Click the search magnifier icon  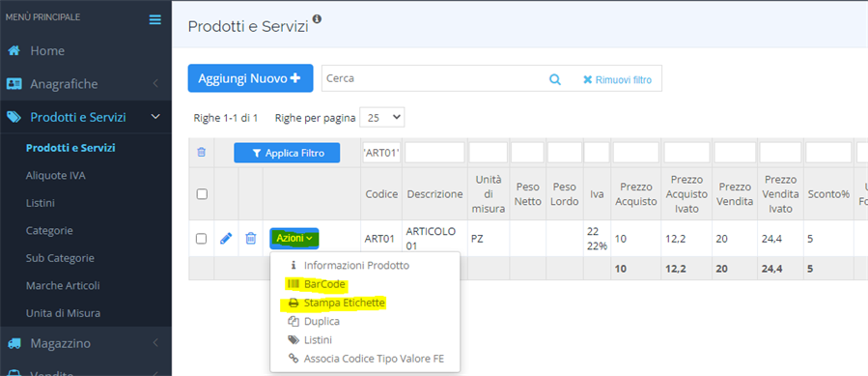click(x=554, y=79)
